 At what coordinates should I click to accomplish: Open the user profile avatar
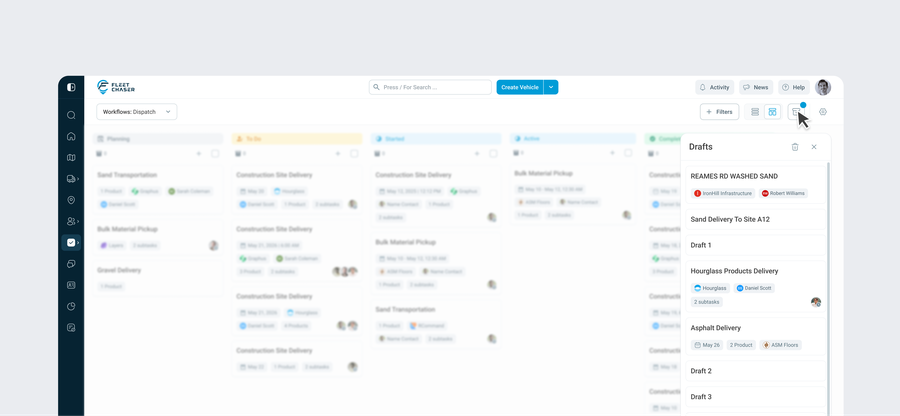823,87
